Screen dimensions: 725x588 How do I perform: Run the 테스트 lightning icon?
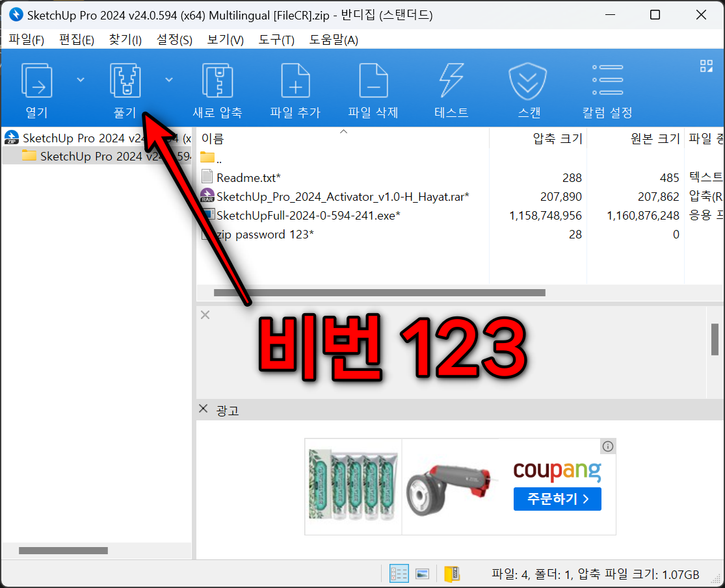(451, 81)
